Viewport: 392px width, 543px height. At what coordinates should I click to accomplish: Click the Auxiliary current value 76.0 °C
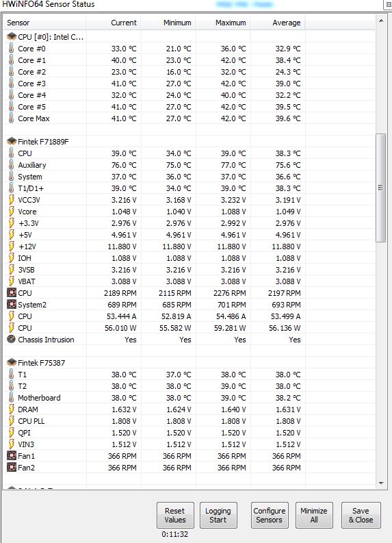[x=124, y=165]
